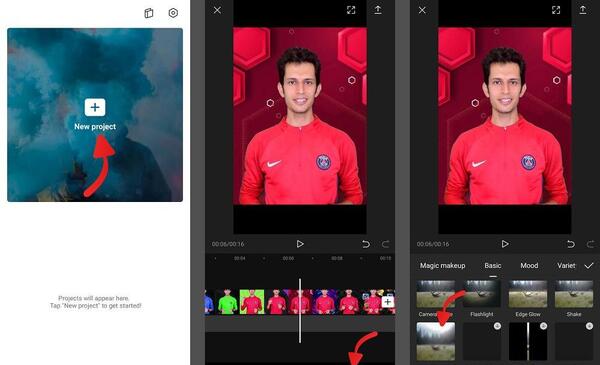This screenshot has width=600, height=365.
Task: Select the purple-background clip in timeline
Action: [x=324, y=302]
